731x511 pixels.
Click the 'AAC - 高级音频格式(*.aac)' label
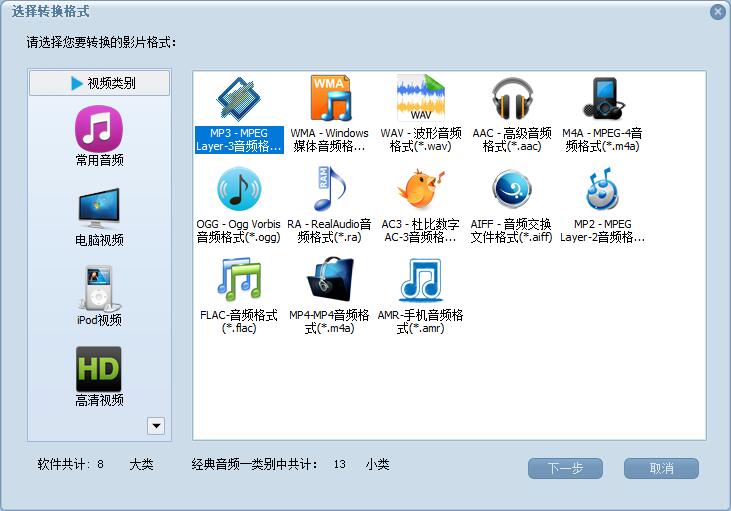pos(512,140)
